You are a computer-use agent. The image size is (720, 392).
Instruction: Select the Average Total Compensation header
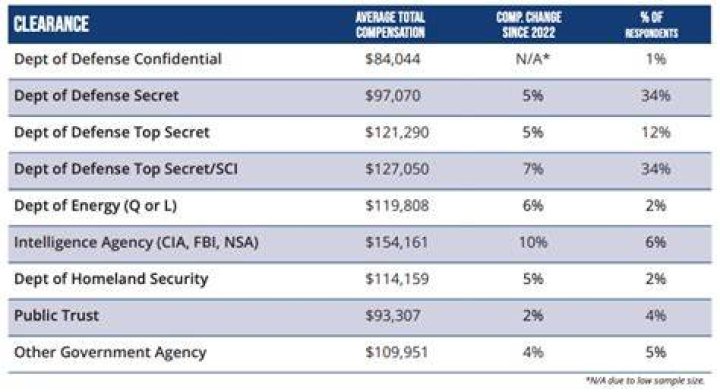coord(390,25)
